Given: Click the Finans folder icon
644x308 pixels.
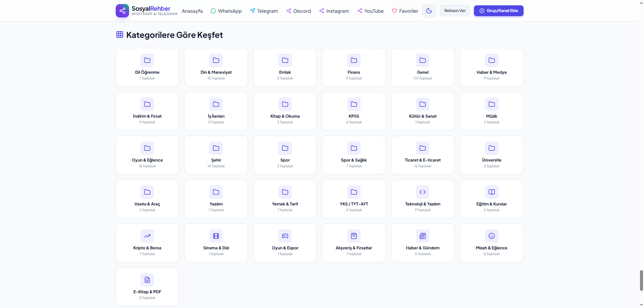Looking at the screenshot, I should coord(354,60).
